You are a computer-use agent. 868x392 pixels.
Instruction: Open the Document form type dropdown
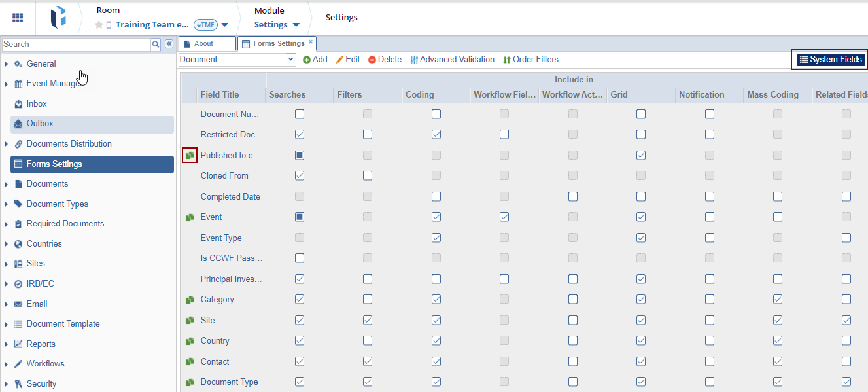(x=291, y=60)
